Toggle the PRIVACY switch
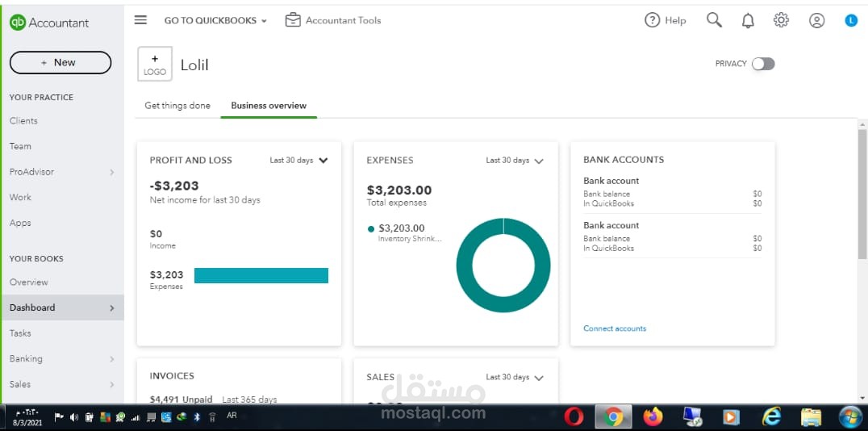Screen dimensions: 868x431 [x=763, y=64]
